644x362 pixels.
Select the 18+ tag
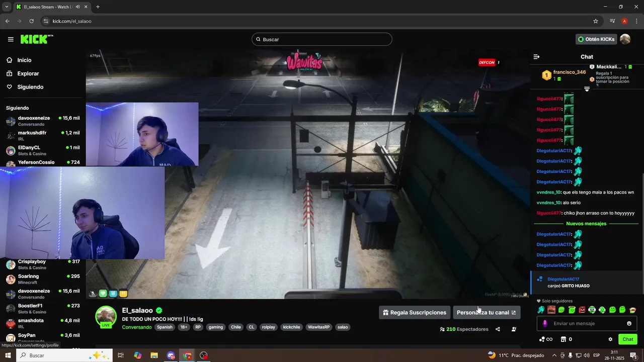click(184, 327)
